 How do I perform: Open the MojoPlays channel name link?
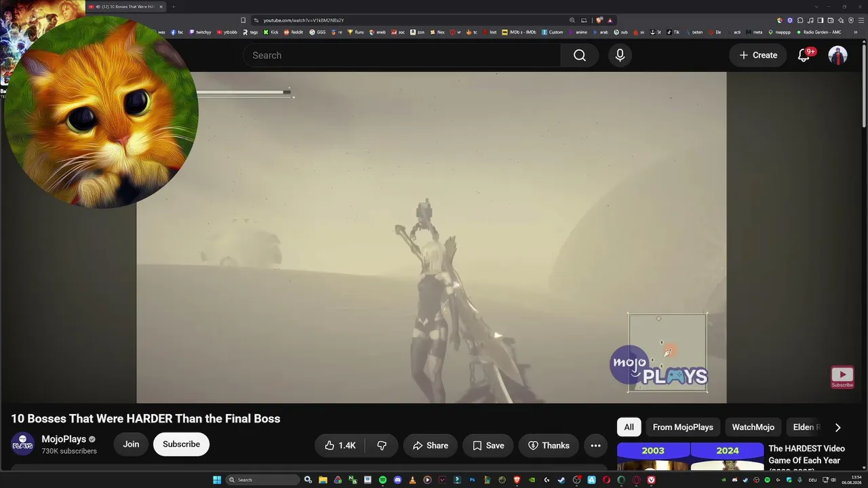coord(64,439)
